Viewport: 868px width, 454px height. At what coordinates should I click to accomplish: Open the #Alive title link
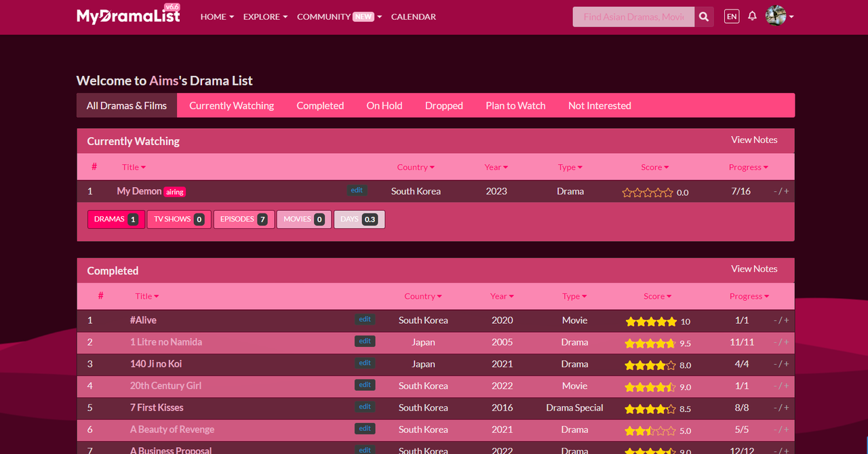coord(143,320)
